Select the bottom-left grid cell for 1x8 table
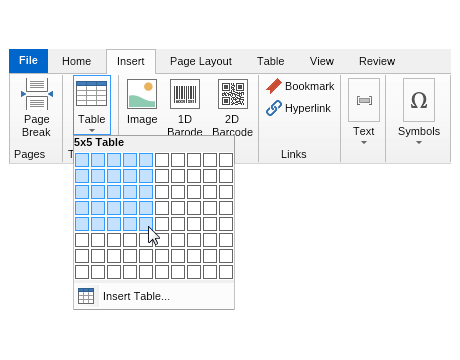The image size is (460, 360). [x=82, y=272]
